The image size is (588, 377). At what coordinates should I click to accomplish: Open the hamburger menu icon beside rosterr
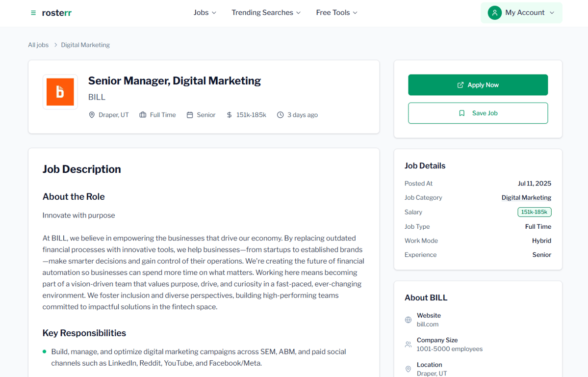[x=33, y=13]
